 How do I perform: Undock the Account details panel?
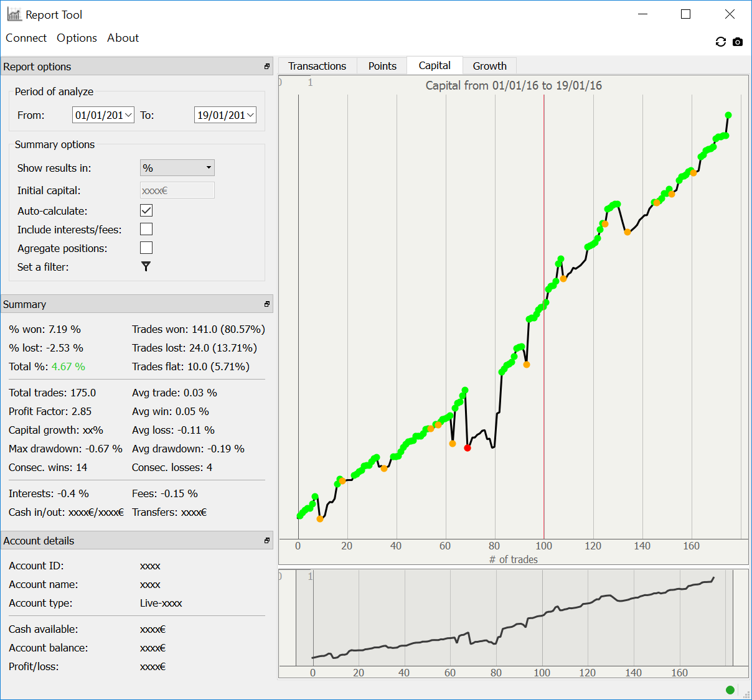pyautogui.click(x=267, y=541)
